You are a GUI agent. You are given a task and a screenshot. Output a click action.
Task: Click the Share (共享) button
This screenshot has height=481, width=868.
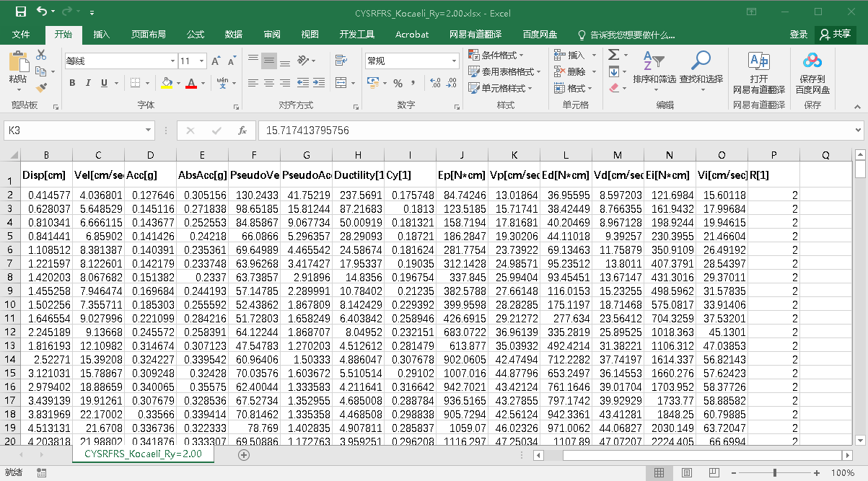(835, 35)
